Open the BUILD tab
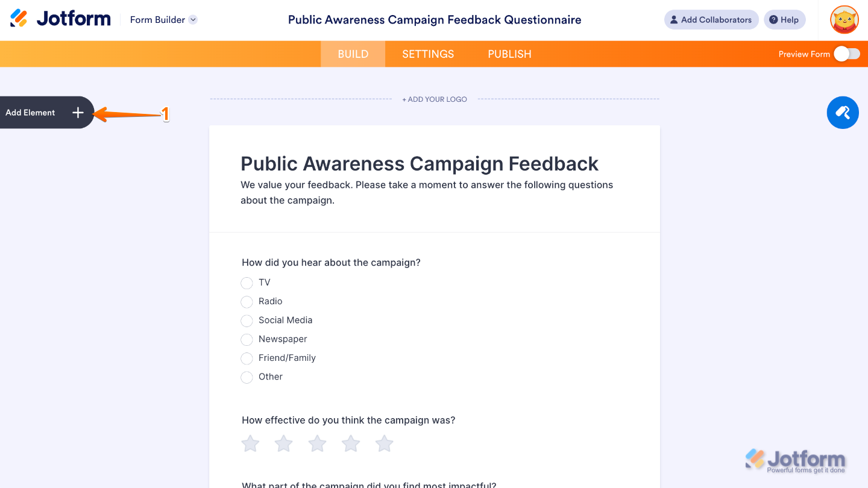Screen dimensions: 868x488 tap(353, 54)
